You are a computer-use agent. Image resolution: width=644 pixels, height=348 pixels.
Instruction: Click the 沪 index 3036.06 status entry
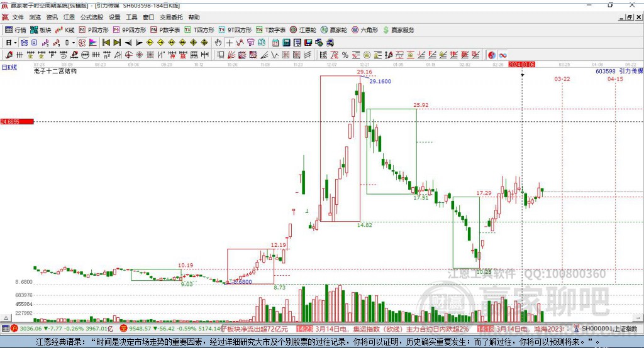(x=62, y=329)
